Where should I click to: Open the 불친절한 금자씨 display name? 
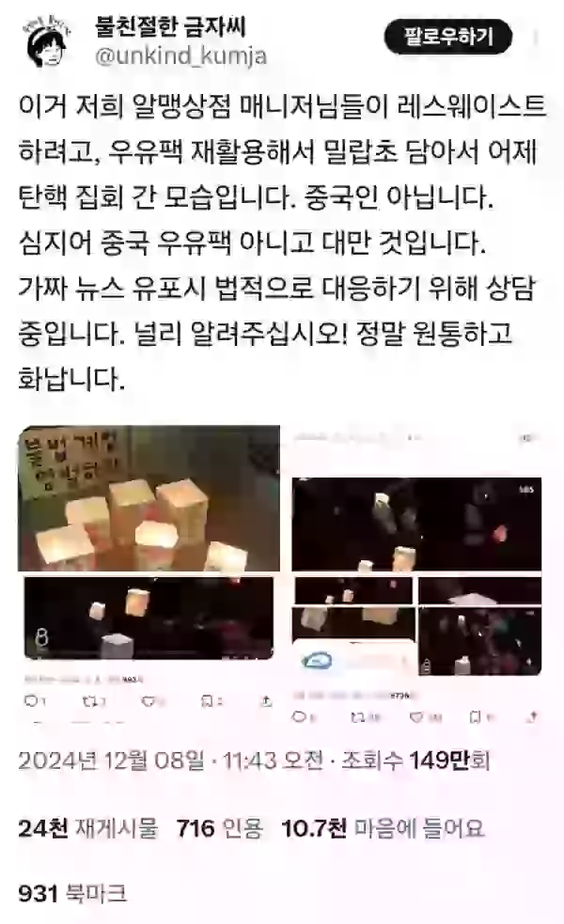pyautogui.click(x=170, y=26)
